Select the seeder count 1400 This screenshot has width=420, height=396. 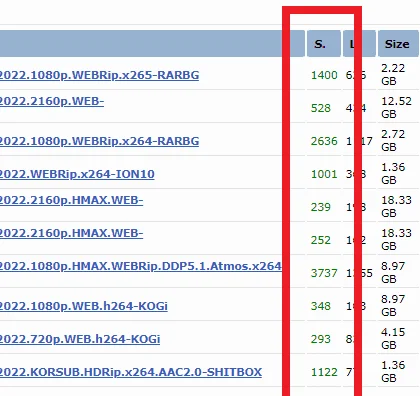(324, 75)
